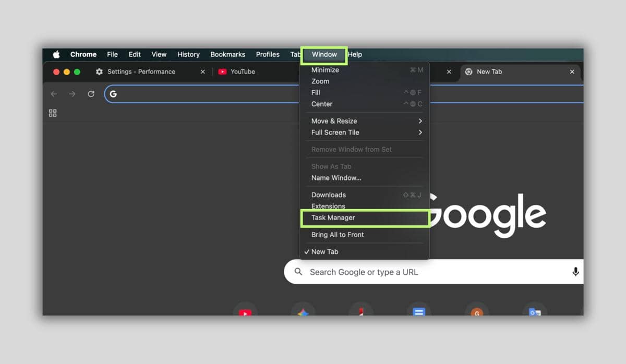Select Fill in Window menu
The image size is (626, 364).
(x=364, y=92)
